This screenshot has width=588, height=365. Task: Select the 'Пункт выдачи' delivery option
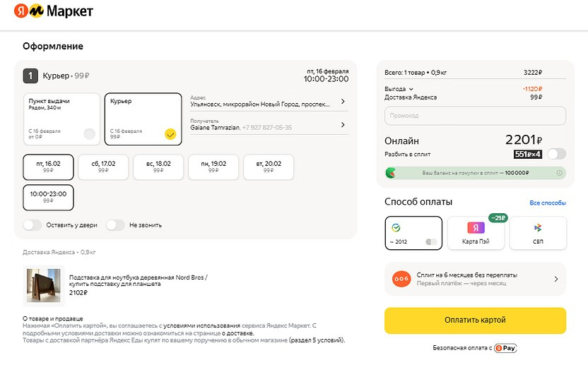click(61, 119)
